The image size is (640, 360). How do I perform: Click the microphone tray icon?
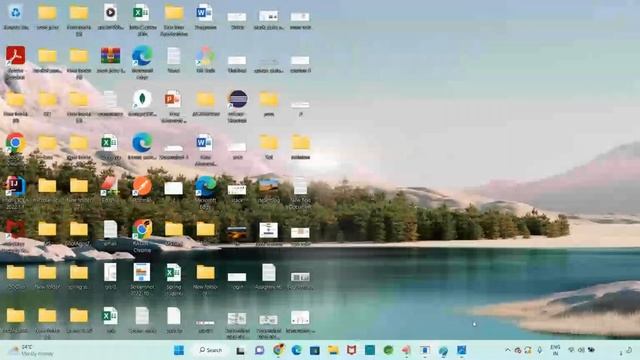pos(540,350)
